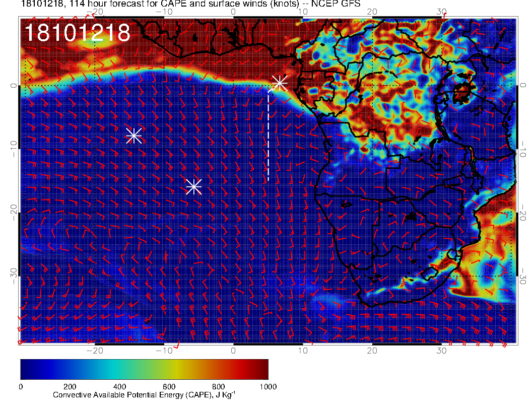The width and height of the screenshot is (532, 411).
Task: Click the Convective Available Potential Energy caption
Action: tap(144, 395)
